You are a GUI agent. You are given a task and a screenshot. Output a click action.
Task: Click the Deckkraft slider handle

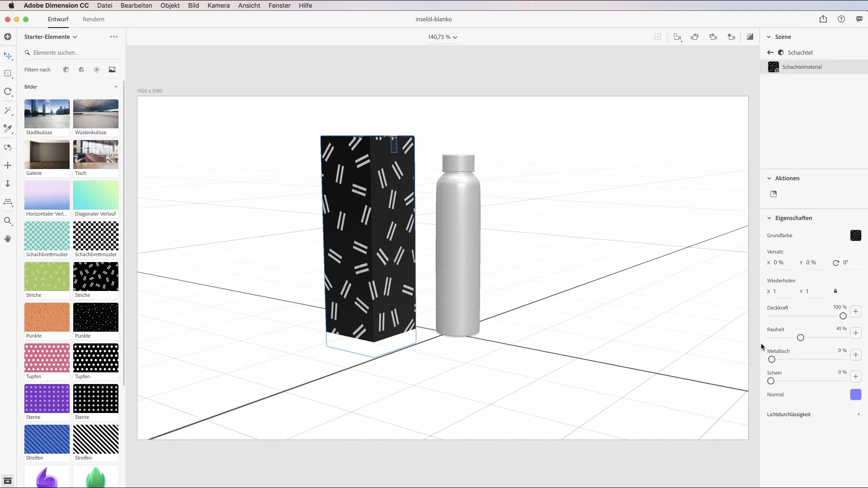[843, 316]
